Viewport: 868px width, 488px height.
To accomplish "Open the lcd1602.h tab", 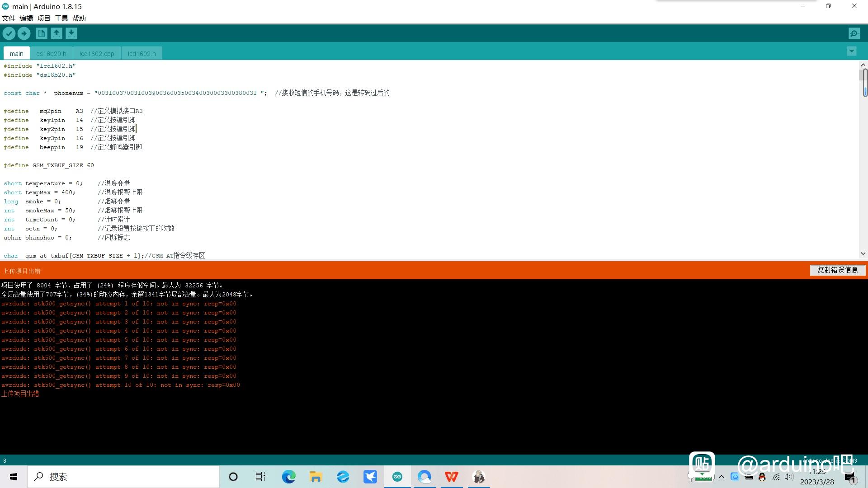I will 142,53.
